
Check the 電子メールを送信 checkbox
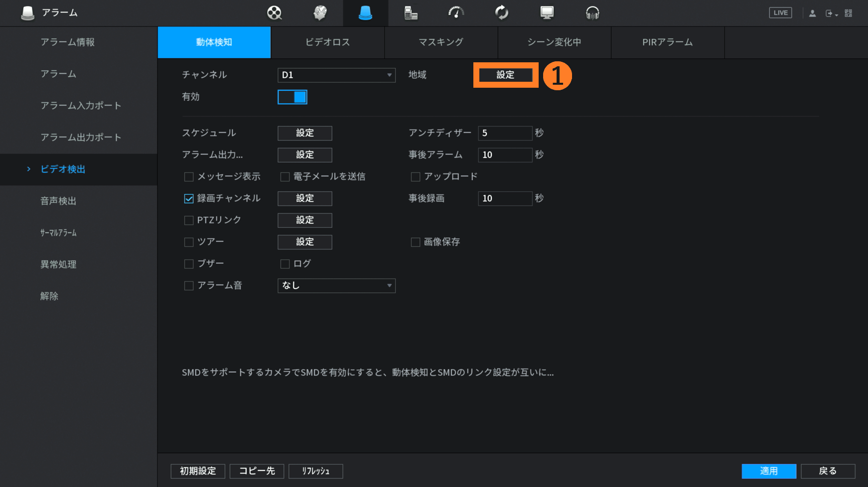[x=285, y=177]
